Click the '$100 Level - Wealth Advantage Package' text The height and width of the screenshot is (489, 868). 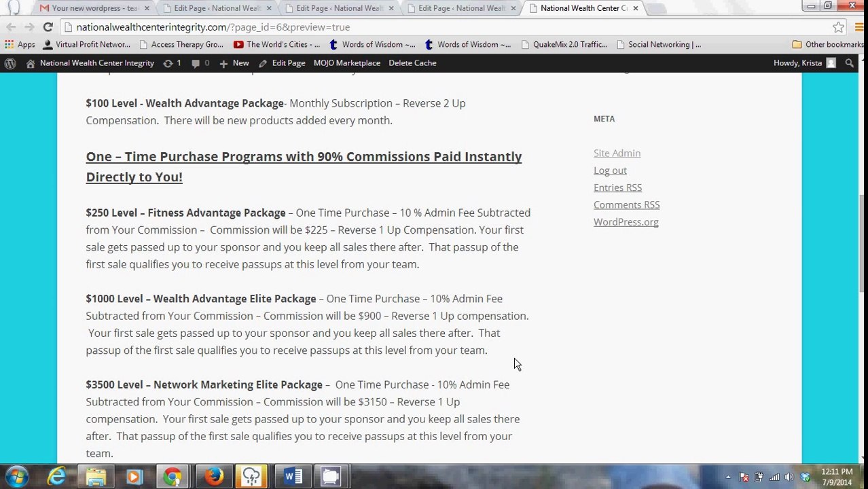184,103
